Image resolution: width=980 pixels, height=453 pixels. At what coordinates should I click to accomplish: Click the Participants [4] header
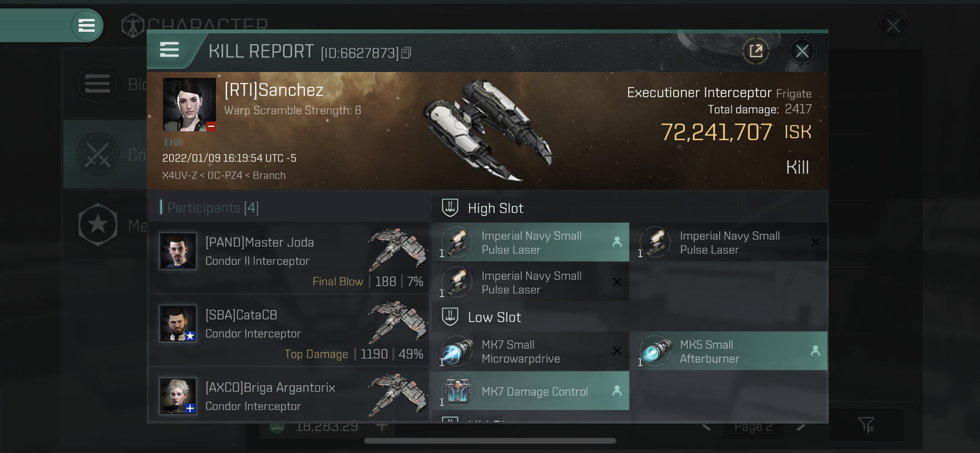(213, 208)
